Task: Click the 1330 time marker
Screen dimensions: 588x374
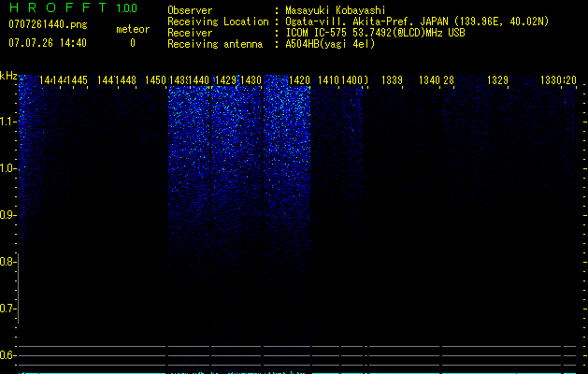Action: click(x=551, y=80)
